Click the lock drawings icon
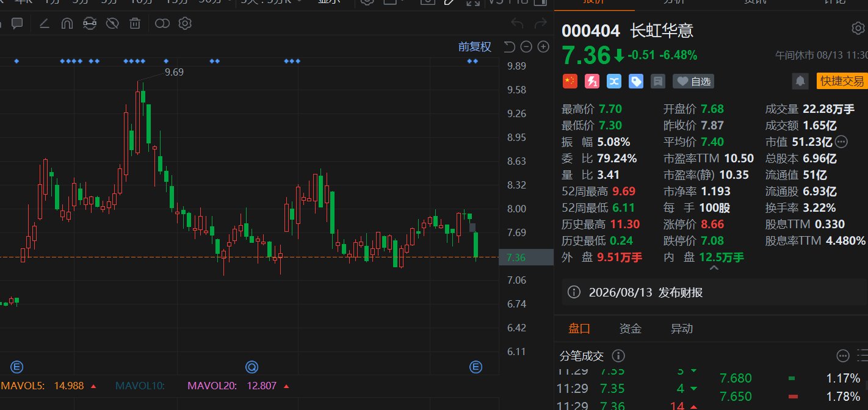 [90, 24]
